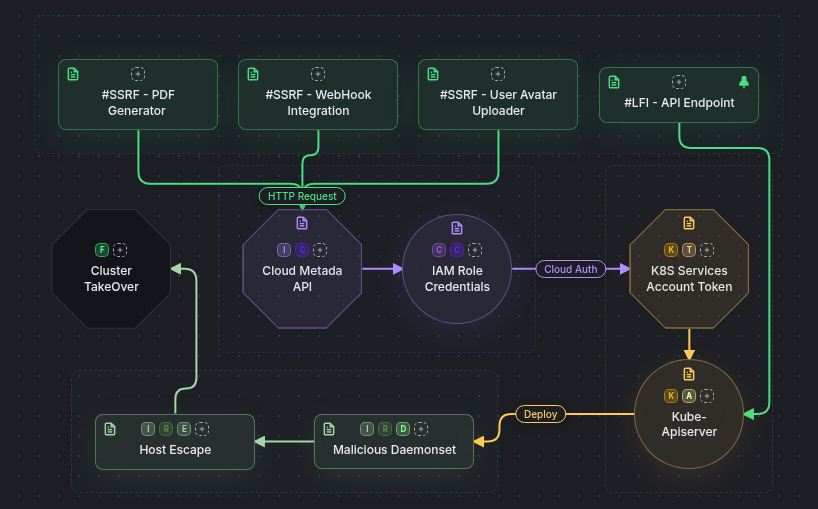Screen dimensions: 818x509
Task: Click the R tag badge on Malicious Daemonset
Action: (385, 429)
